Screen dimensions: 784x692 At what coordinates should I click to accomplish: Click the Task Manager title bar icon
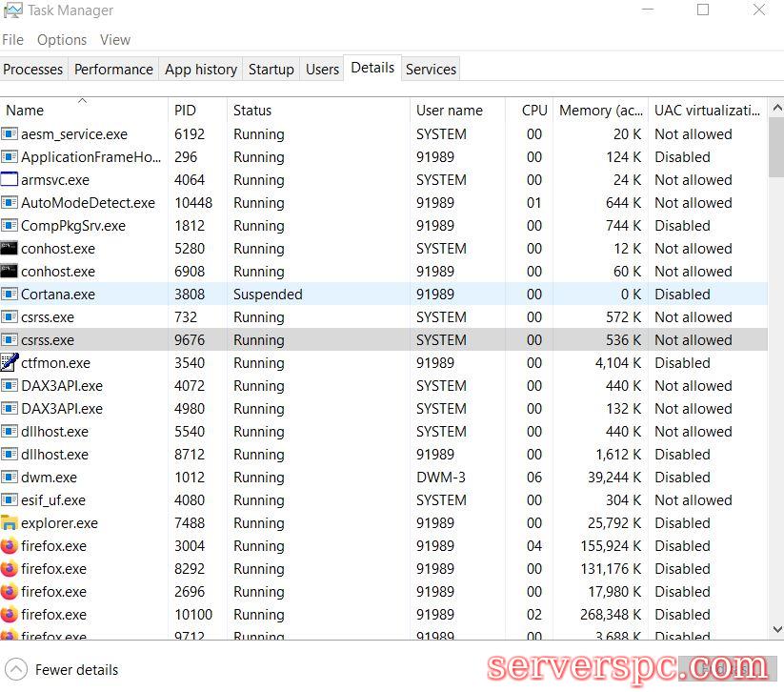pos(13,10)
